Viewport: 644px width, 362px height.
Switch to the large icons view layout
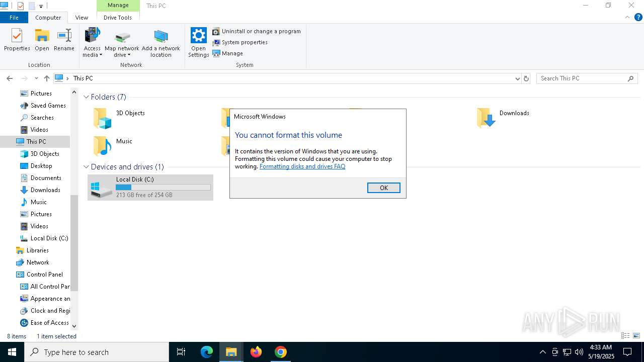(636, 336)
